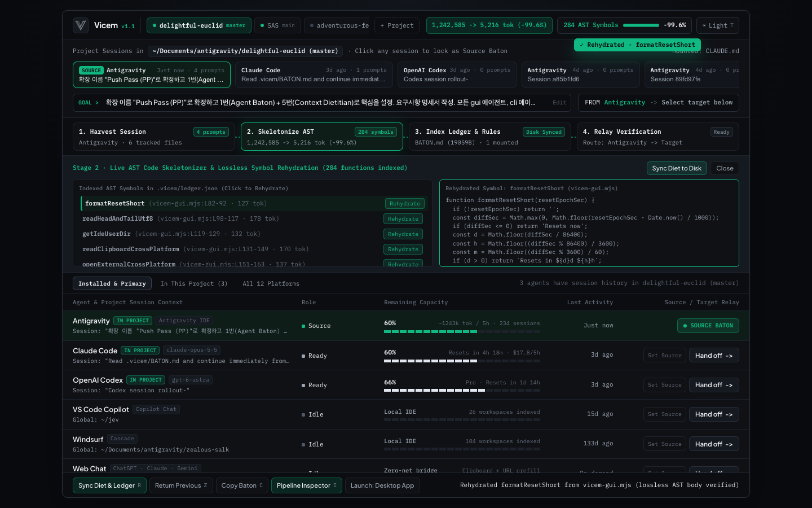View the All 12 Platforms tab
The height and width of the screenshot is (508, 812).
[271, 283]
